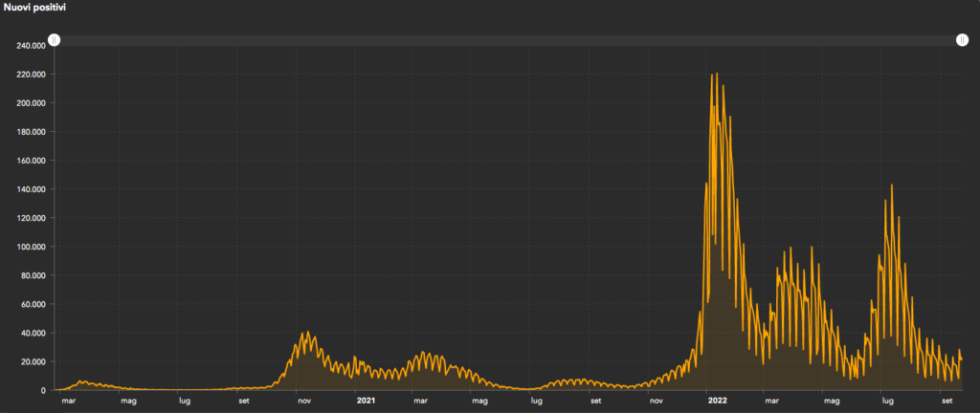Click the middle of the zoom scrollbar track
The height and width of the screenshot is (413, 980).
pyautogui.click(x=508, y=39)
